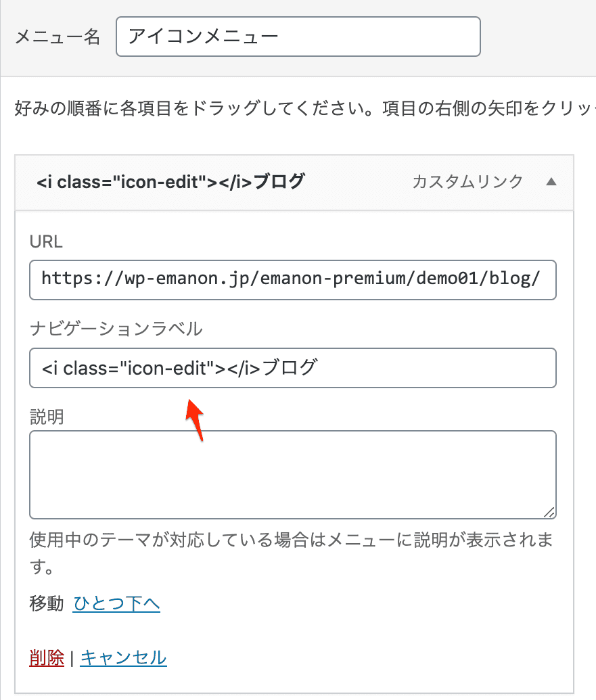This screenshot has width=596, height=700.
Task: Click the URL field label
Action: coord(46,241)
